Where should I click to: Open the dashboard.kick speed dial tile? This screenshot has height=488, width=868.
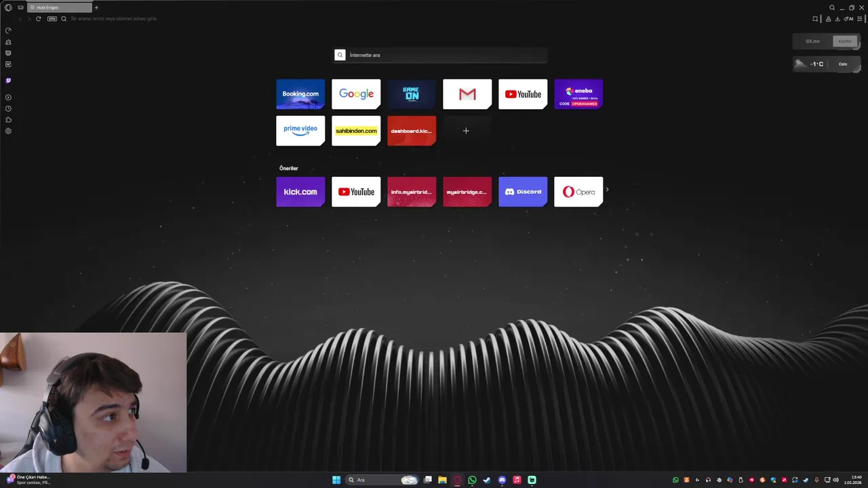pos(412,131)
